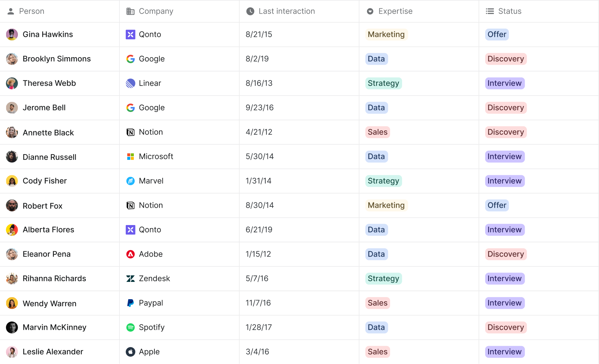The image size is (599, 364).
Task: Open Brooklyn Simmons' person record
Action: coord(57,59)
